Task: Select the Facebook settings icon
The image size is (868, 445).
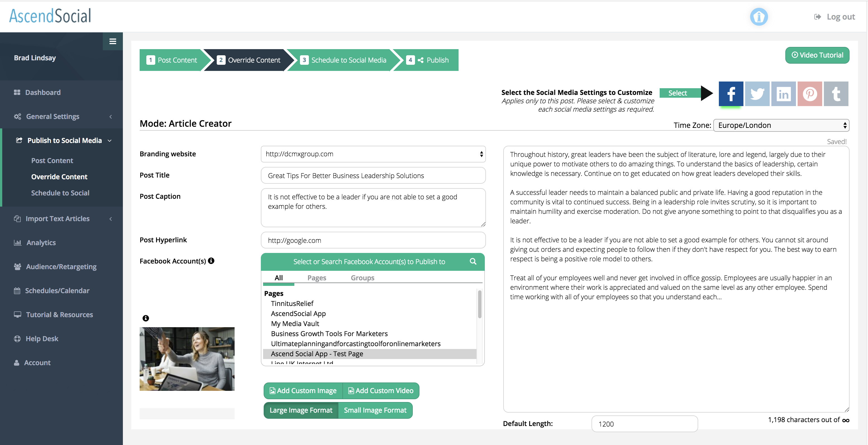Action: tap(731, 94)
